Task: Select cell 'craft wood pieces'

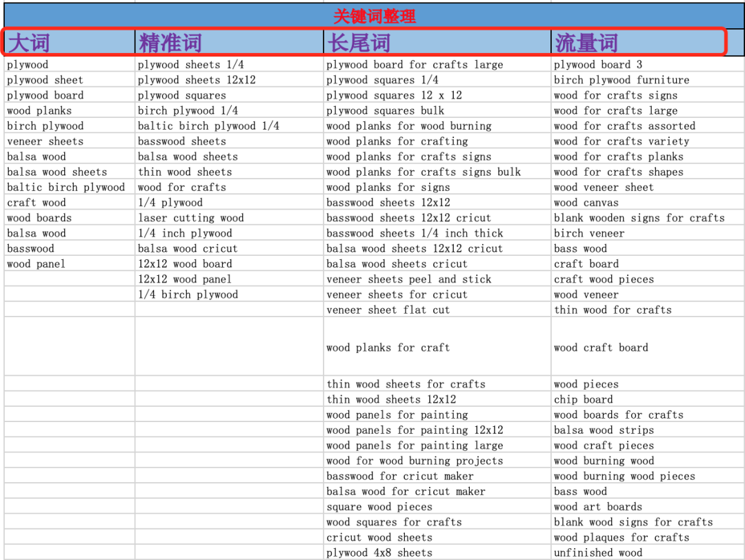Action: 648,279
